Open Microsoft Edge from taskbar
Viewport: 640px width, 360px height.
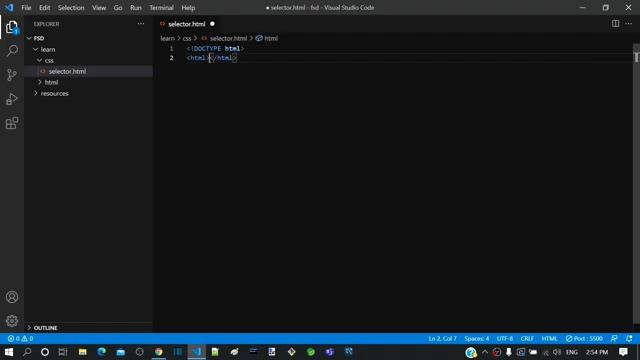(x=102, y=352)
